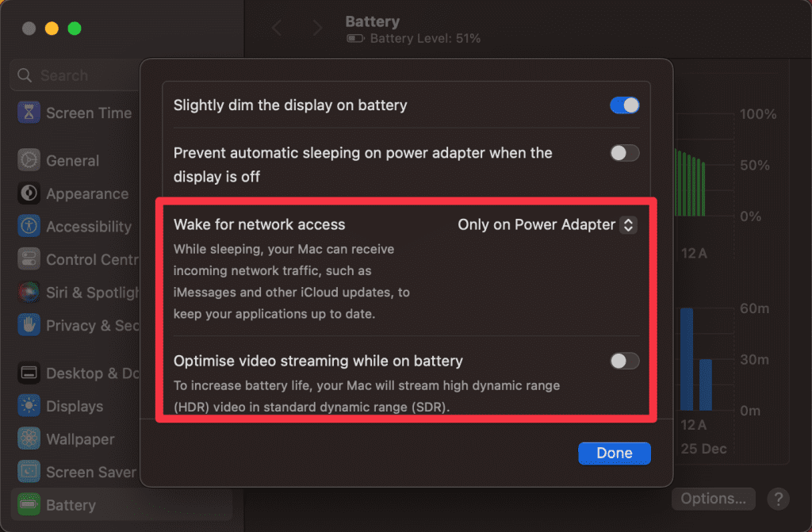Image resolution: width=812 pixels, height=532 pixels.
Task: Enable Prevent automatic sleeping on power adapter
Action: [x=624, y=154]
